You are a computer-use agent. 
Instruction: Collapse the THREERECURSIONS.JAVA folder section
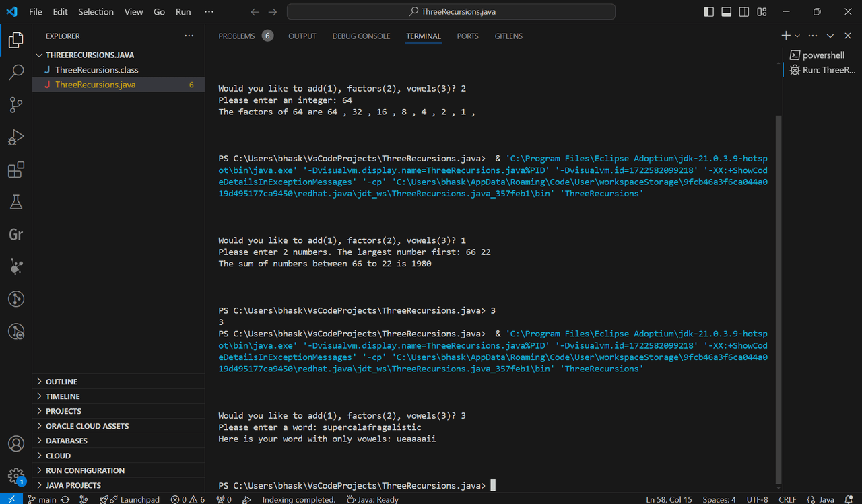(119, 55)
